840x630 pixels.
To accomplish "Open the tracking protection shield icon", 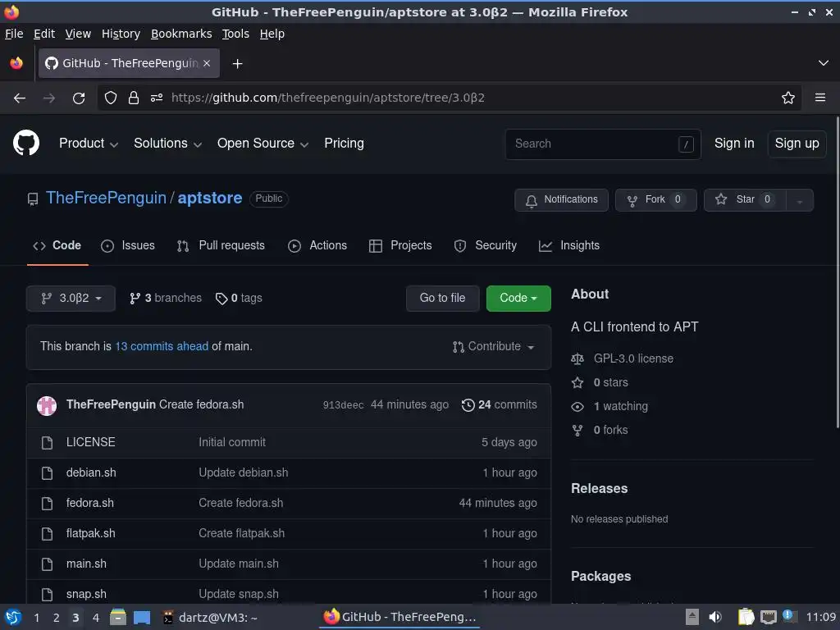I will tap(111, 98).
